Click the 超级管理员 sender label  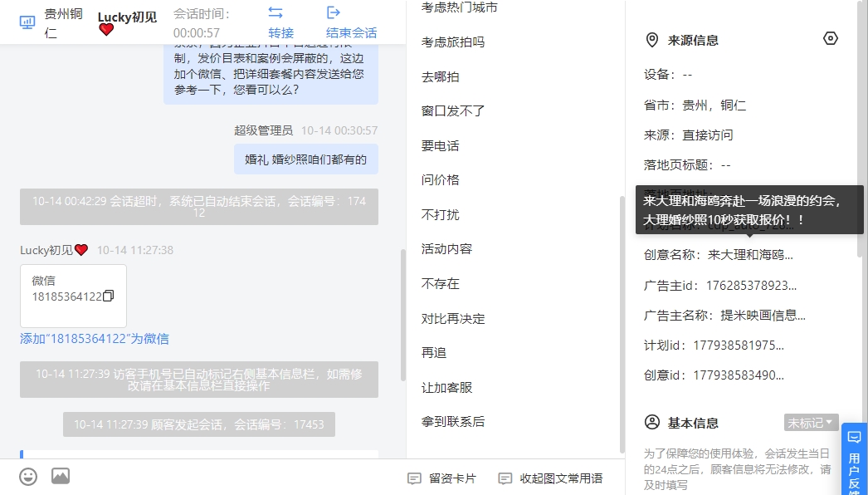point(263,130)
